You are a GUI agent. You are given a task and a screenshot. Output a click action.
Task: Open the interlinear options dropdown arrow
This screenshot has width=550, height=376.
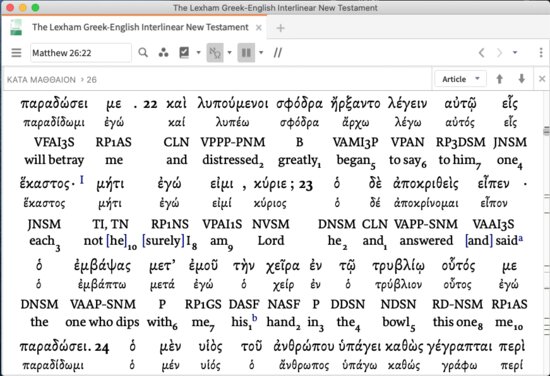pos(229,53)
